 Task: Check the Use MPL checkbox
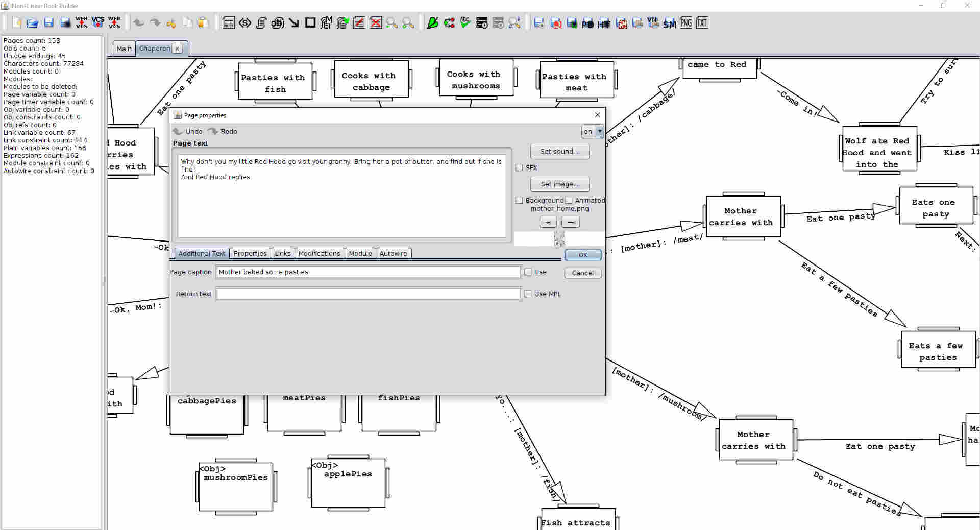[x=528, y=294]
